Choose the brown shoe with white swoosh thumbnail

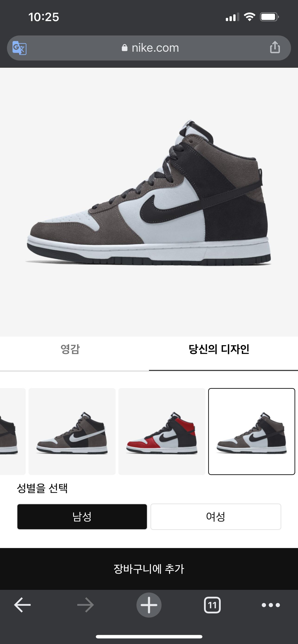[72, 431]
